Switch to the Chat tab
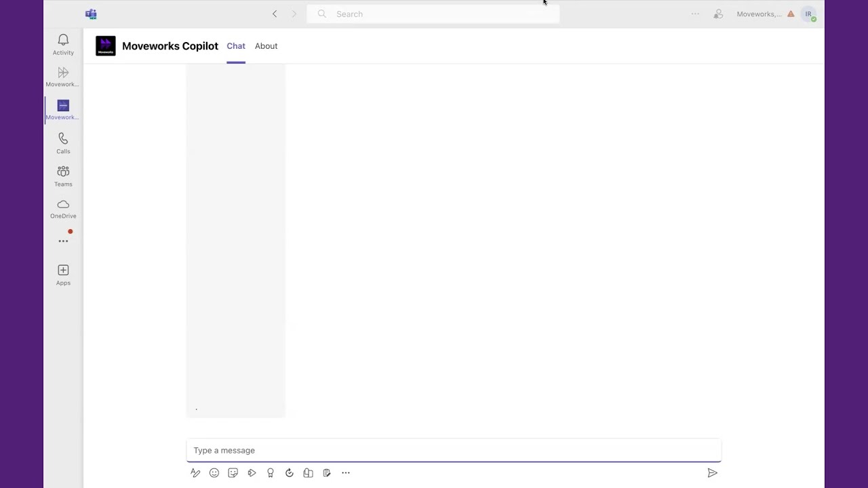 [236, 46]
